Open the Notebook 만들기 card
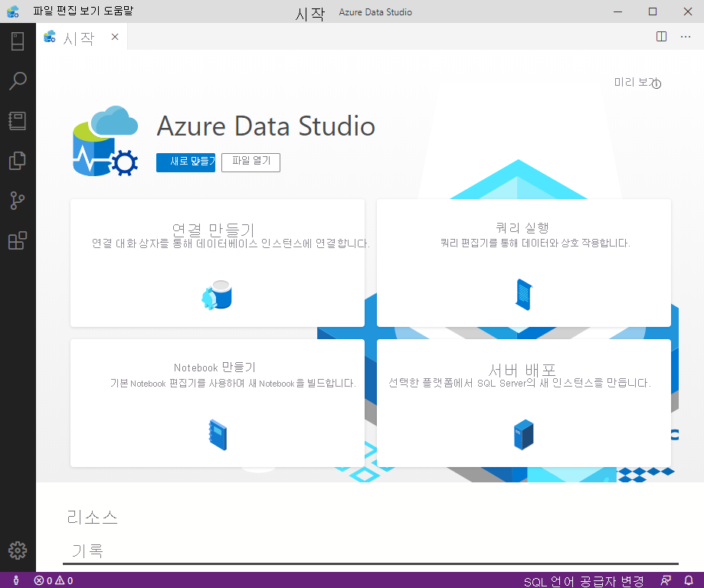The height and width of the screenshot is (588, 704). 218,403
